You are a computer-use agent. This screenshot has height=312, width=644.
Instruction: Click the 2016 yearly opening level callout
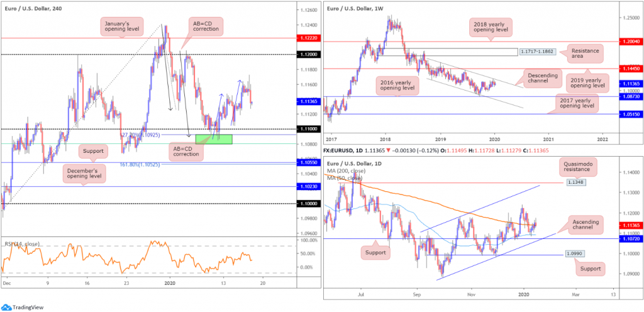(x=399, y=84)
